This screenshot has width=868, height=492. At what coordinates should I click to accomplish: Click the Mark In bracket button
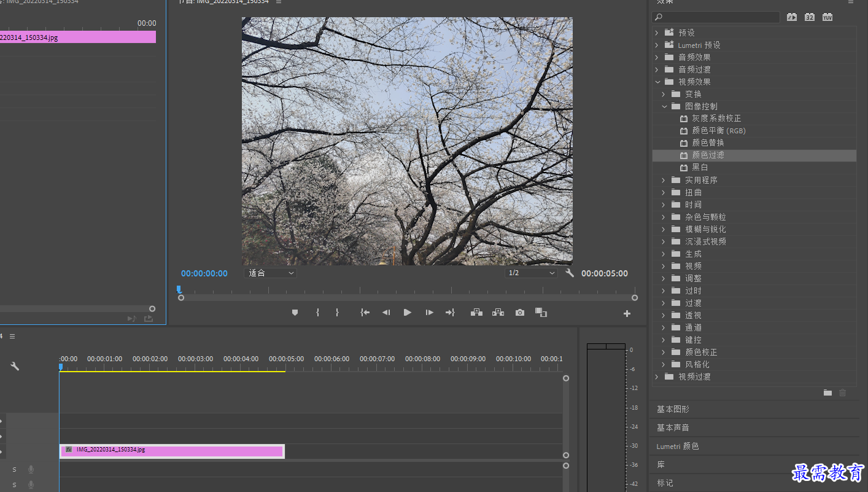click(x=317, y=313)
